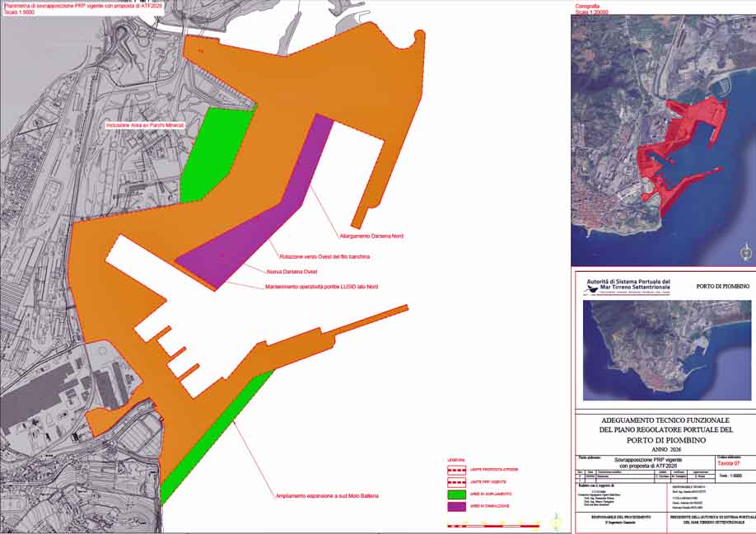Image resolution: width=756 pixels, height=534 pixels.
Task: Open the Corografia aerial photo with red overlay
Action: [664, 140]
